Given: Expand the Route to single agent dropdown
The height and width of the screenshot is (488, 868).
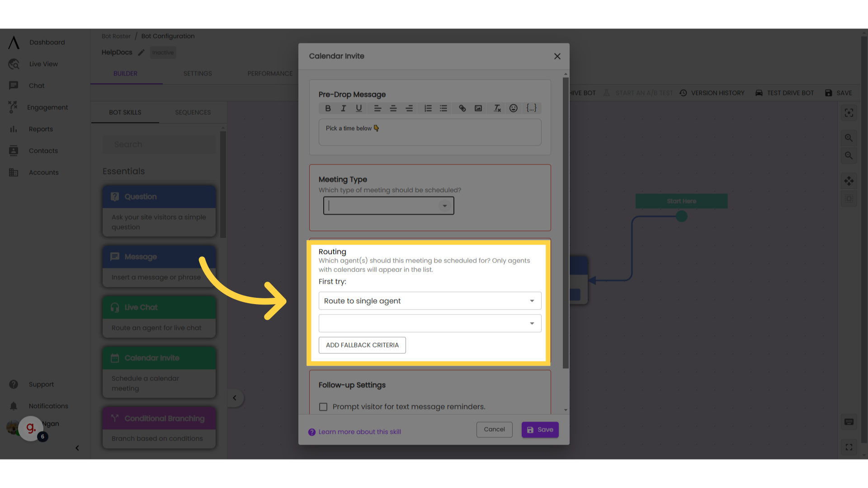Looking at the screenshot, I should [532, 300].
